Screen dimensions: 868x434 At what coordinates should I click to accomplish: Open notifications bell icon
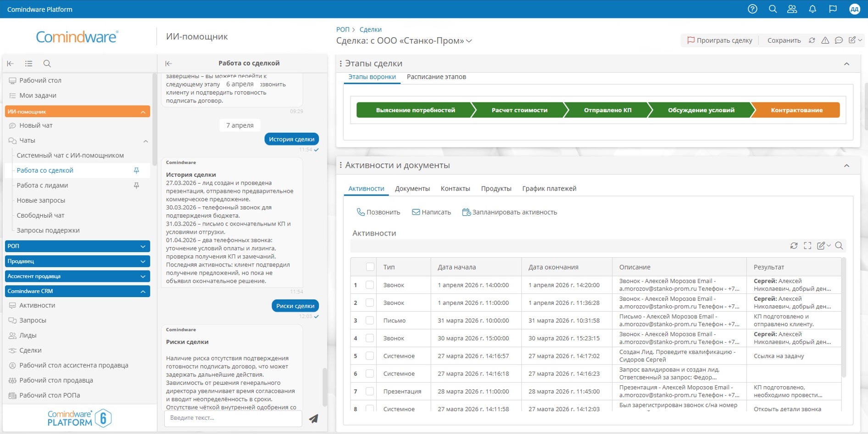tap(812, 9)
